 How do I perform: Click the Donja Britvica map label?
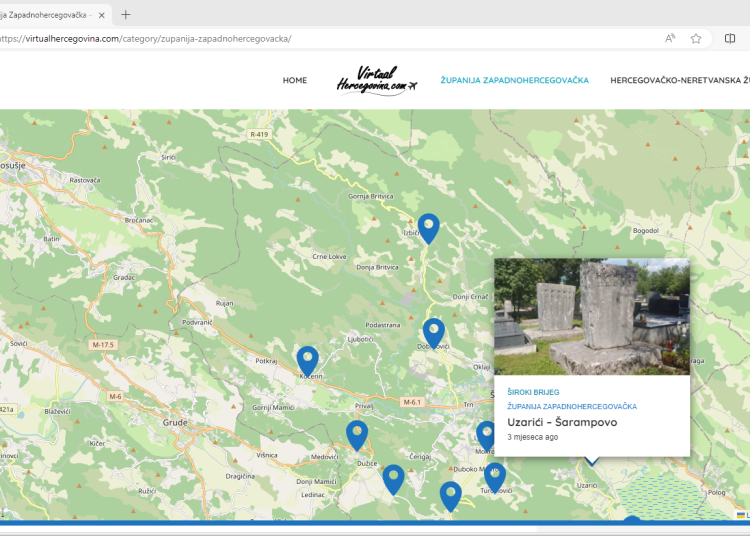(377, 267)
